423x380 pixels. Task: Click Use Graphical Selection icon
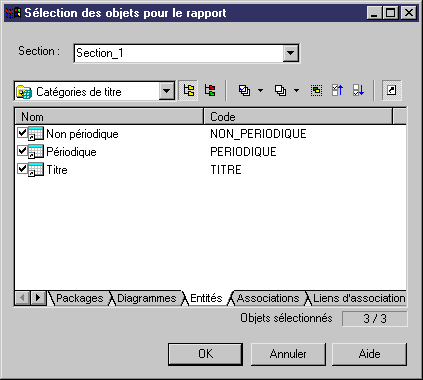click(x=316, y=90)
